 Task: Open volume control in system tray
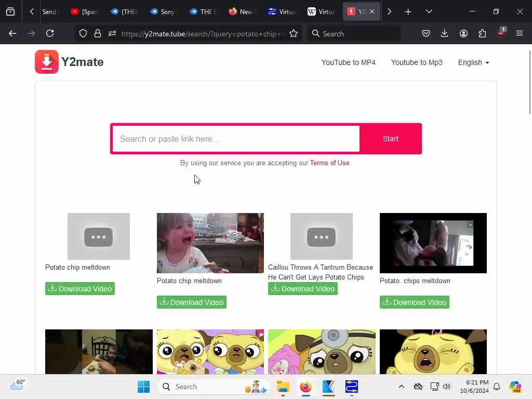click(x=446, y=387)
